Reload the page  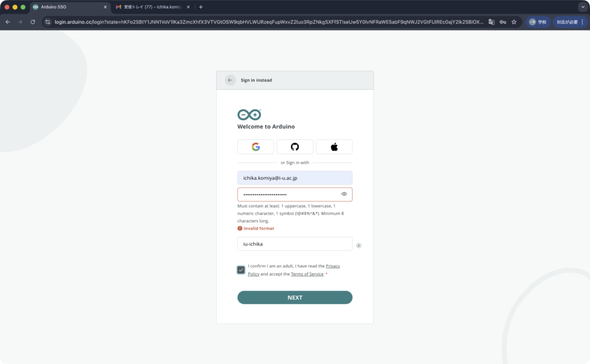point(33,22)
